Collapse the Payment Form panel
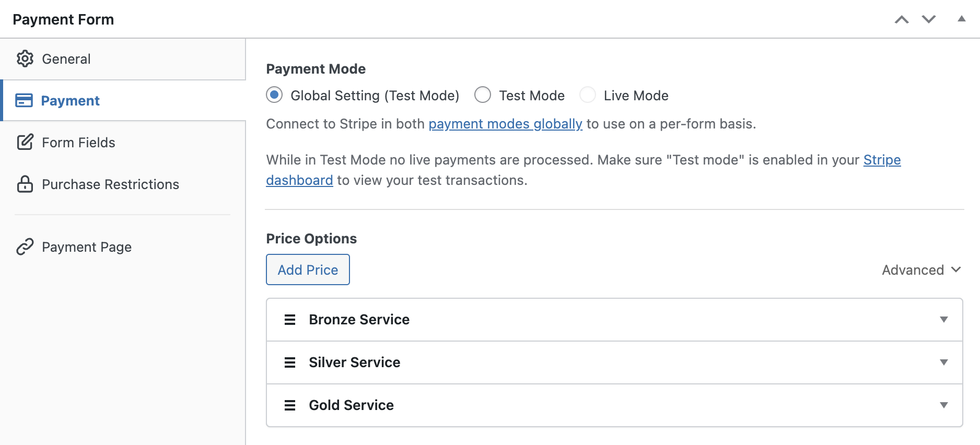 (x=961, y=19)
